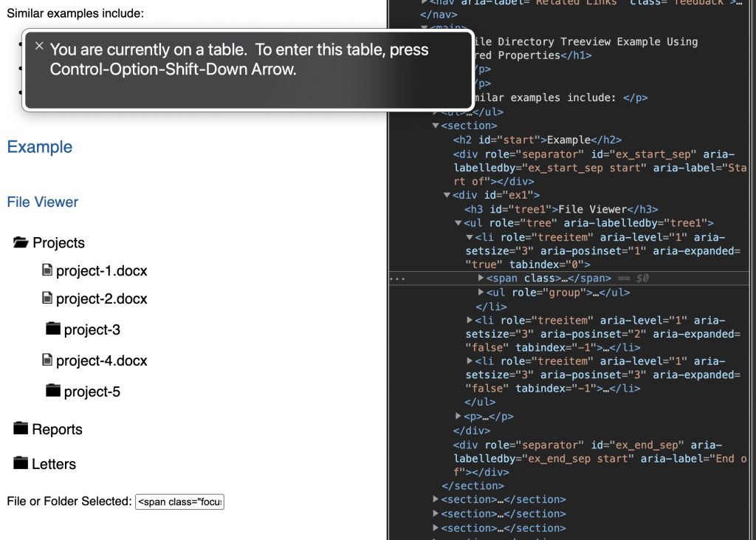Expand the span class node

pos(481,278)
